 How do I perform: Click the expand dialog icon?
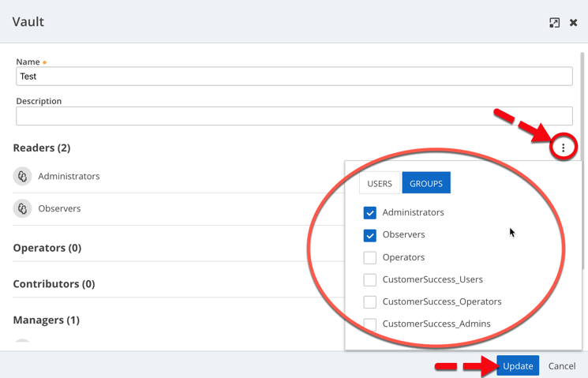pyautogui.click(x=554, y=23)
